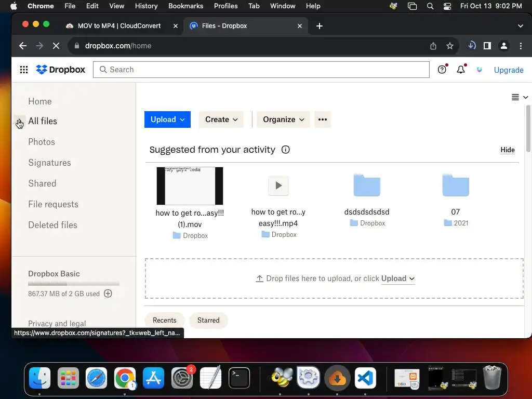Open the Chrome three-dot menu
The image size is (532, 399).
(521, 46)
